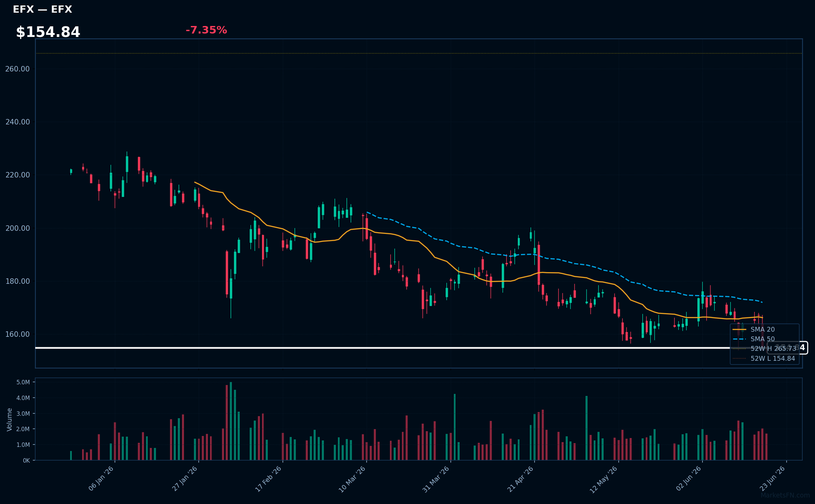The width and height of the screenshot is (815, 504).
Task: Click the 52W L 154.84 legend entry
Action: [x=764, y=359]
